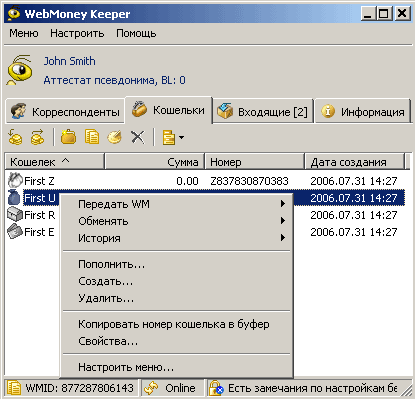
Task: Expand the История submenu
Action: coord(177,238)
